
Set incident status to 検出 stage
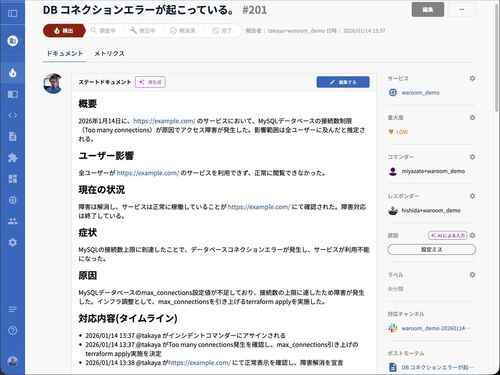click(x=64, y=31)
